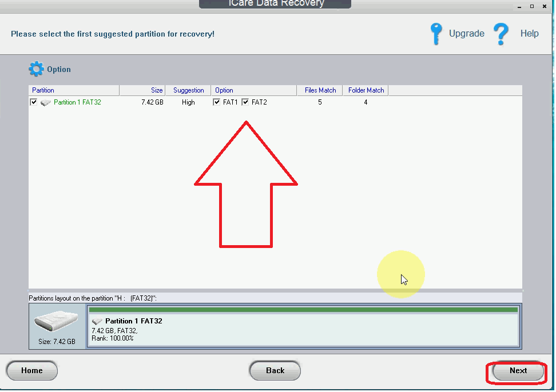Click the Partition 1 FAT32 layout block
Image resolution: width=556 pixels, height=392 pixels.
click(x=303, y=326)
